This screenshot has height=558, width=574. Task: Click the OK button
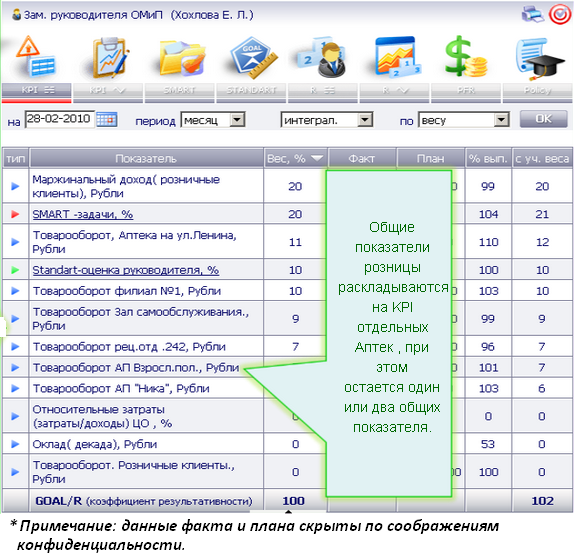click(544, 119)
